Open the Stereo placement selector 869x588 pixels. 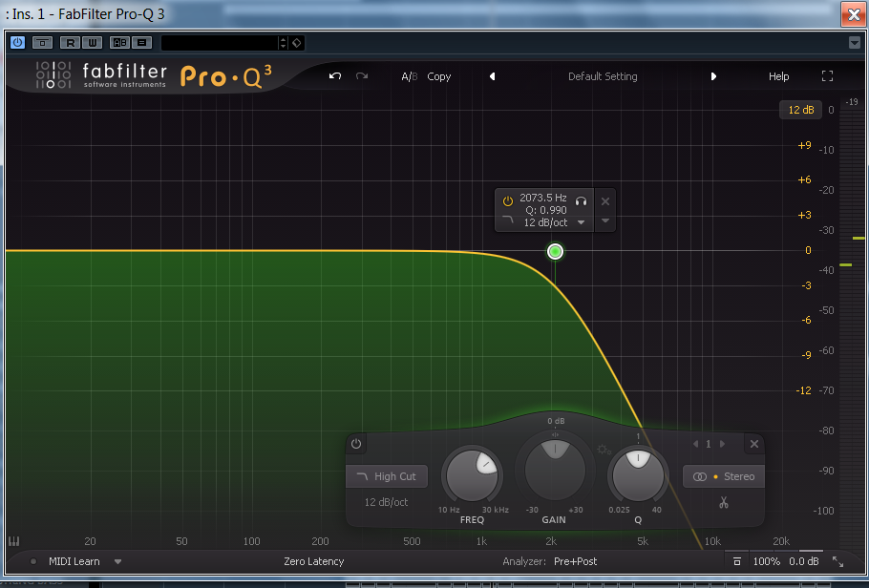tap(723, 476)
